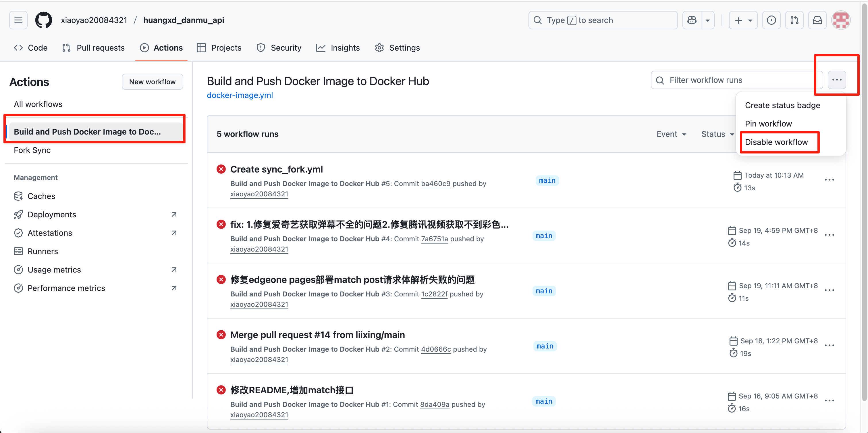The image size is (868, 433).
Task: Choose Create status badge from menu
Action: [x=782, y=105]
